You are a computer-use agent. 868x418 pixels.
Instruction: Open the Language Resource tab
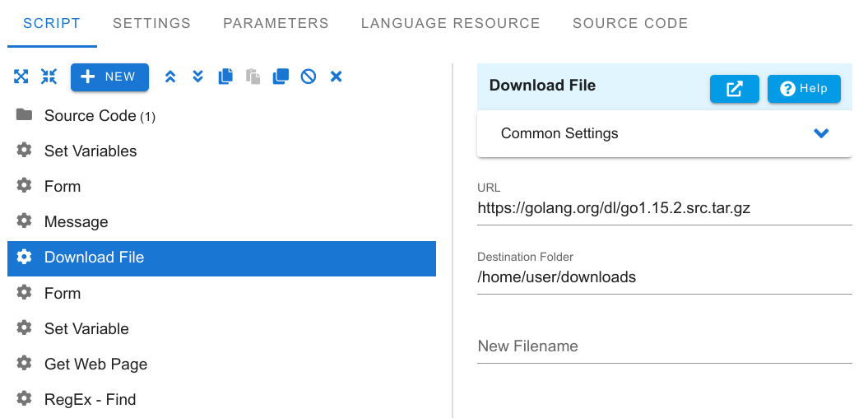click(451, 23)
